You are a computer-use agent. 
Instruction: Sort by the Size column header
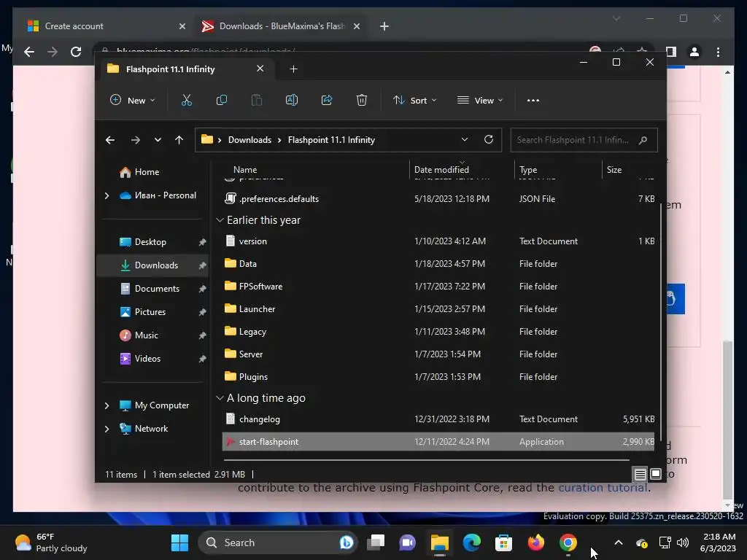pos(630,169)
